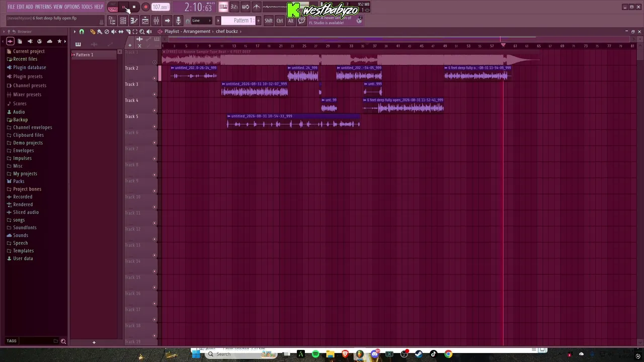This screenshot has width=644, height=362.
Task: Choose the select tool in playlist toolbar
Action: (135, 32)
